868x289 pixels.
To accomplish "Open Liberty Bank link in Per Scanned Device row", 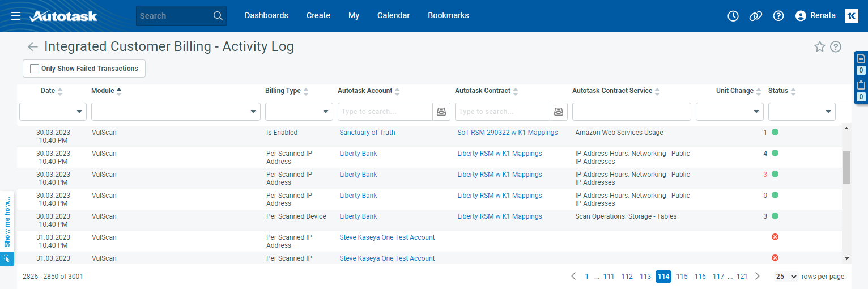I will (x=358, y=216).
